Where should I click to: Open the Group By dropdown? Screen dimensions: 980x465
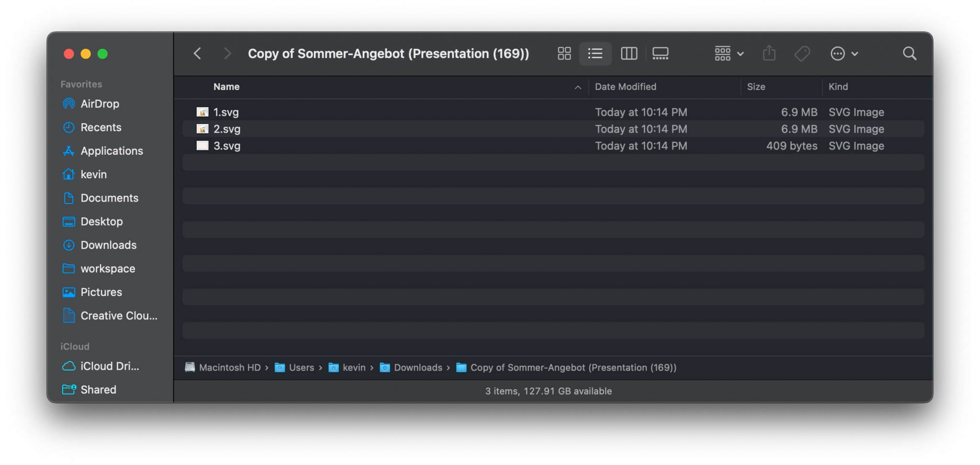tap(729, 53)
